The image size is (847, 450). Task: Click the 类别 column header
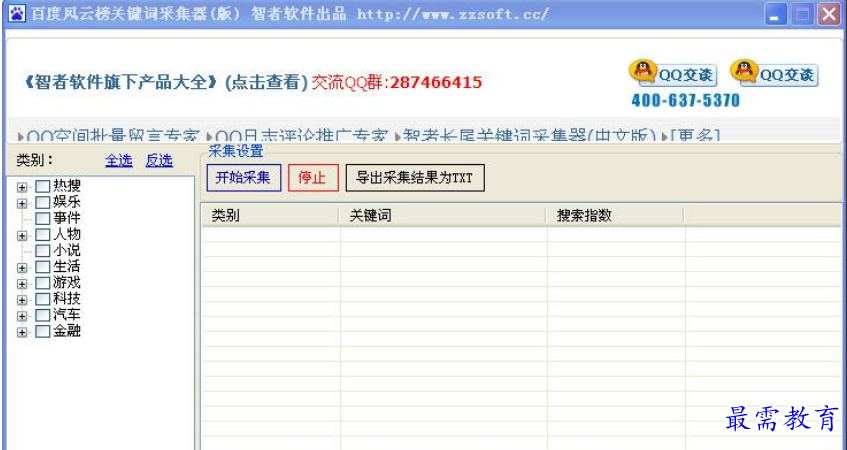point(270,216)
